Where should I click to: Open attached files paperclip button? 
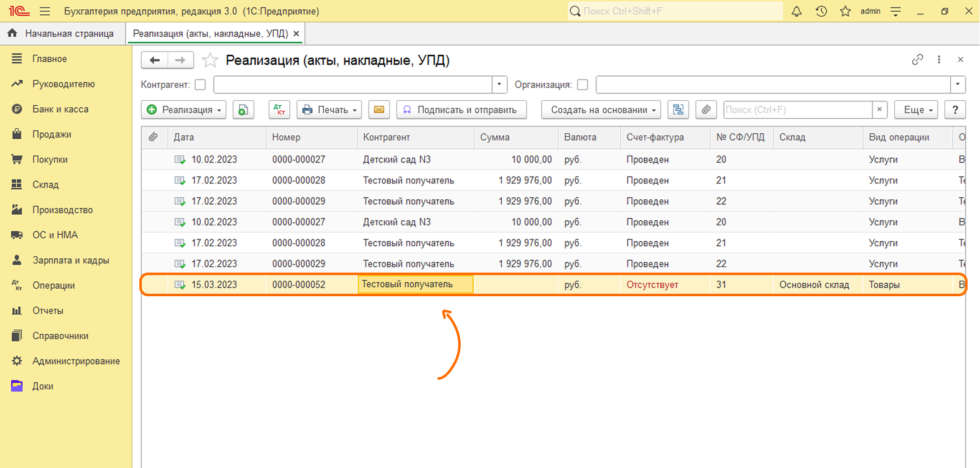(706, 110)
